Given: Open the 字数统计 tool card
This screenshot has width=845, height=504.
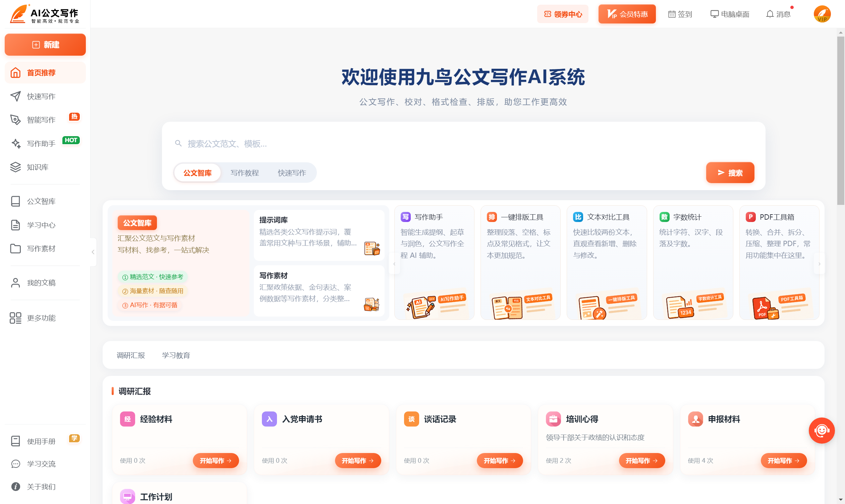Looking at the screenshot, I should click(x=693, y=262).
